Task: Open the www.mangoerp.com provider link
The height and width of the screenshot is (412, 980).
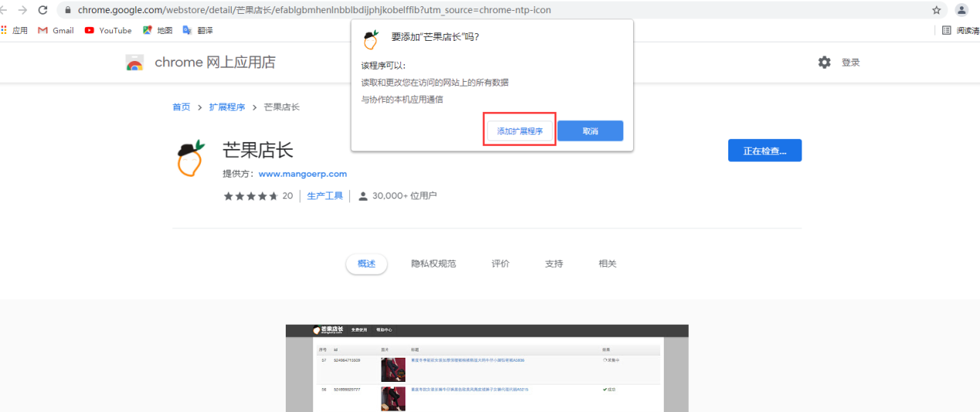Action: pyautogui.click(x=303, y=174)
